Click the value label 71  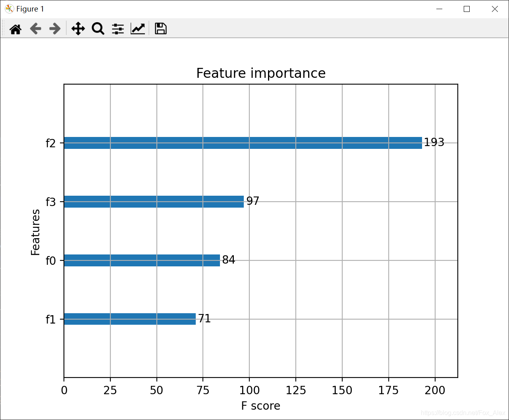(x=204, y=319)
